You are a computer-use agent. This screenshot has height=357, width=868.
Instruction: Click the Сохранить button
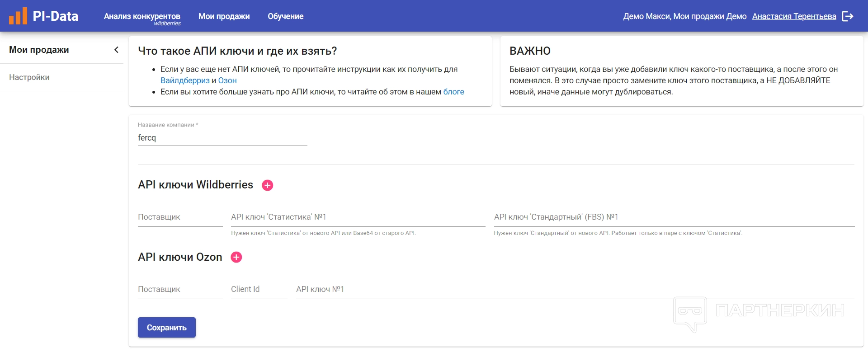pos(166,328)
